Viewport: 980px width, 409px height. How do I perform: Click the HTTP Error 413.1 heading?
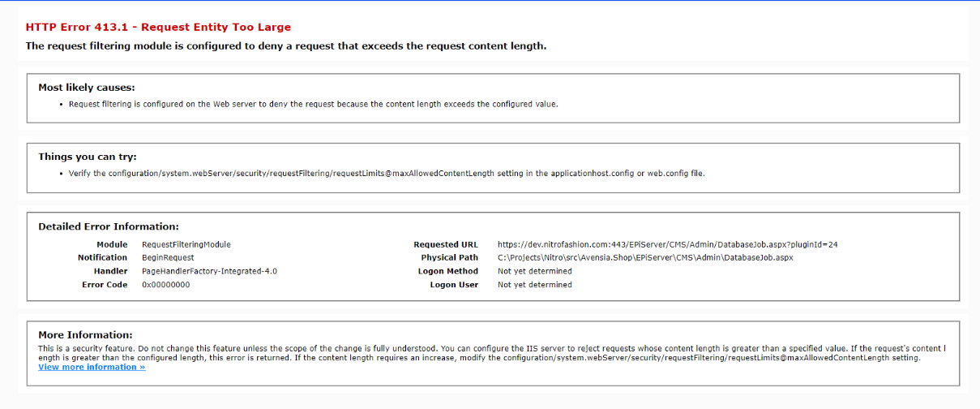point(158,27)
